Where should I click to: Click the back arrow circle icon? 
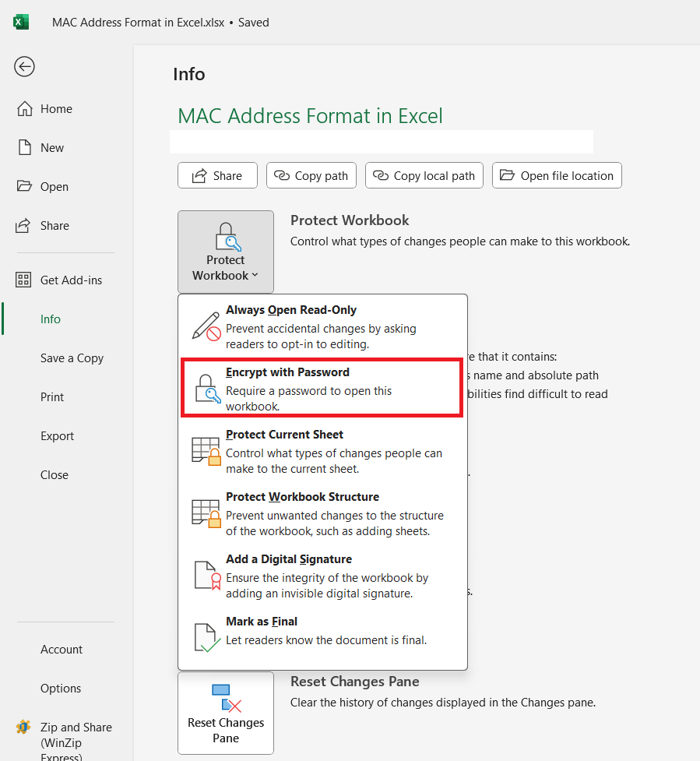(x=24, y=66)
